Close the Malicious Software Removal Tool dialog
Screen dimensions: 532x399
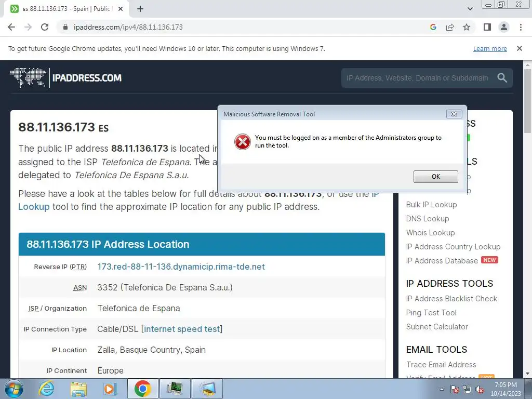454,114
